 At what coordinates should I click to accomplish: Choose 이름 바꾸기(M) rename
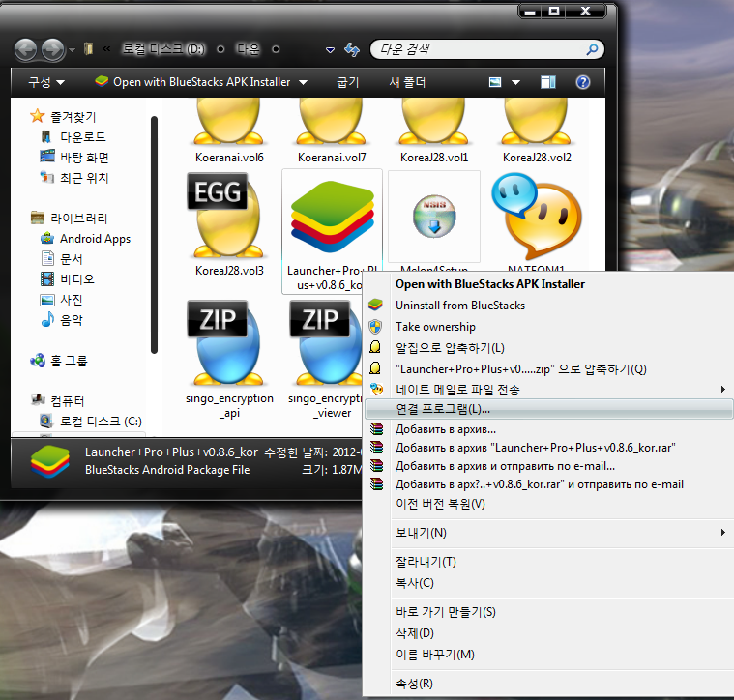(x=547, y=655)
